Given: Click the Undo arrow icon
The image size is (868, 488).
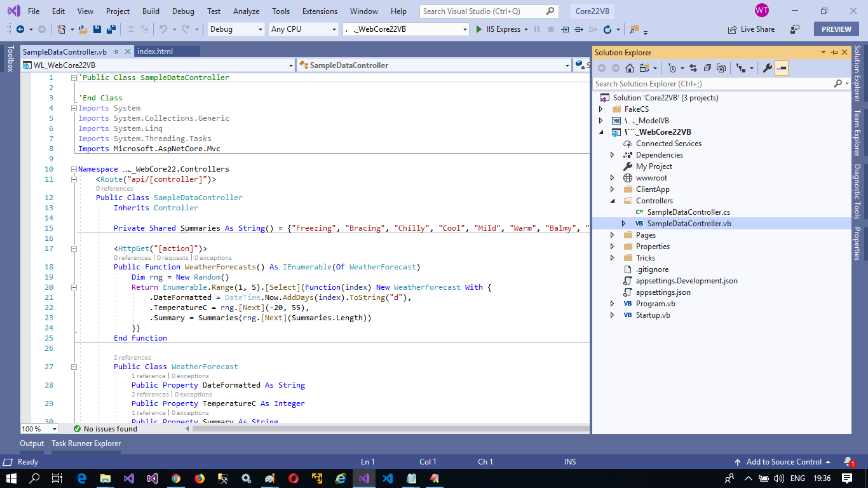Looking at the screenshot, I should [x=163, y=29].
